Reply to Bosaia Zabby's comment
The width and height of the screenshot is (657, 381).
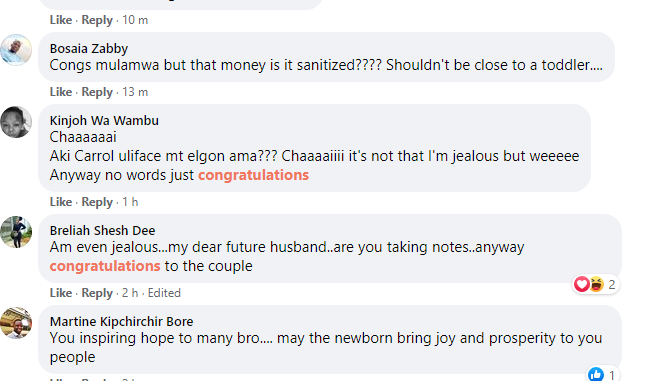(97, 92)
